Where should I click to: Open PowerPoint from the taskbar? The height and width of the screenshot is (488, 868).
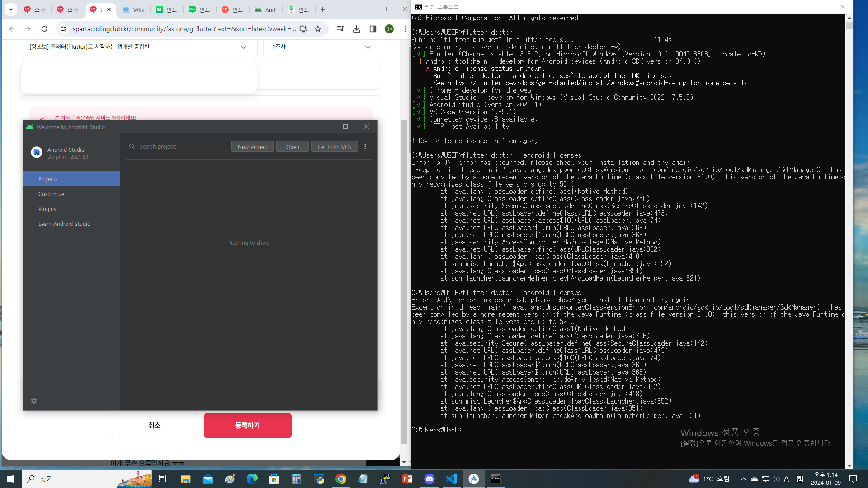point(407,479)
